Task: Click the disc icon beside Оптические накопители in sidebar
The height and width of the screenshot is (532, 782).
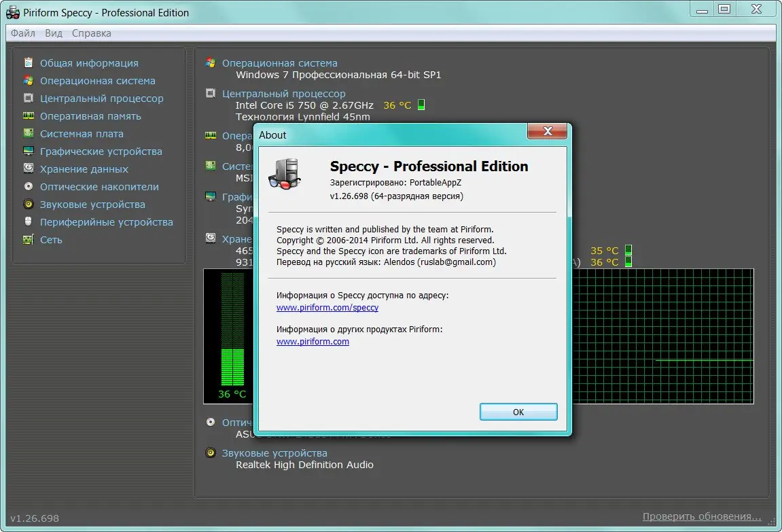Action: (x=29, y=186)
